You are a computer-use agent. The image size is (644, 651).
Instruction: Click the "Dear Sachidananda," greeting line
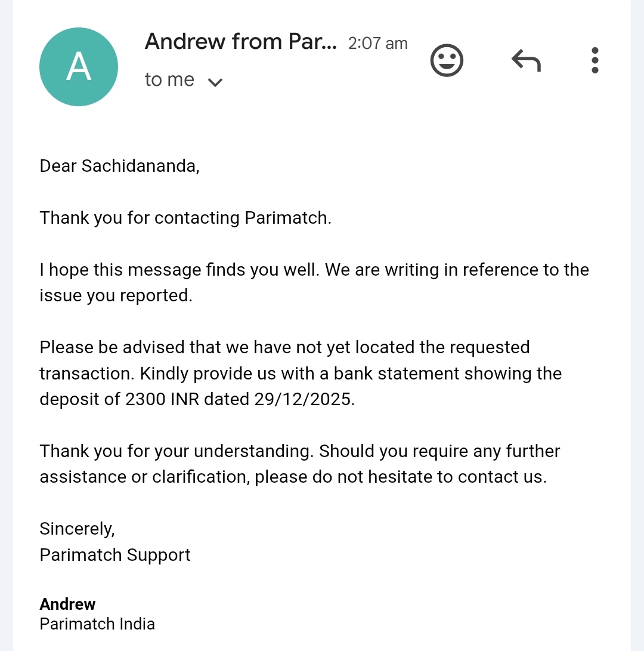(x=119, y=166)
